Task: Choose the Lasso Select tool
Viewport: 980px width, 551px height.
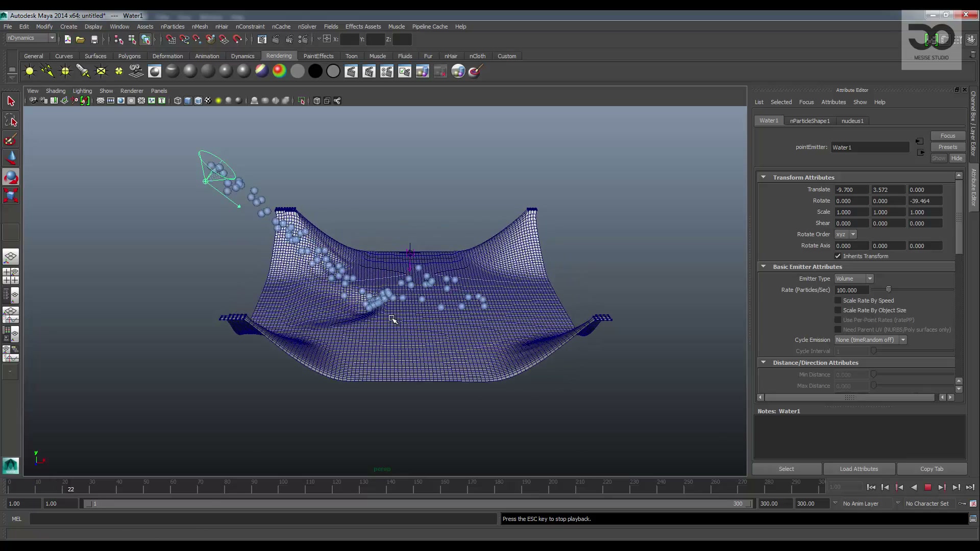Action: click(11, 120)
